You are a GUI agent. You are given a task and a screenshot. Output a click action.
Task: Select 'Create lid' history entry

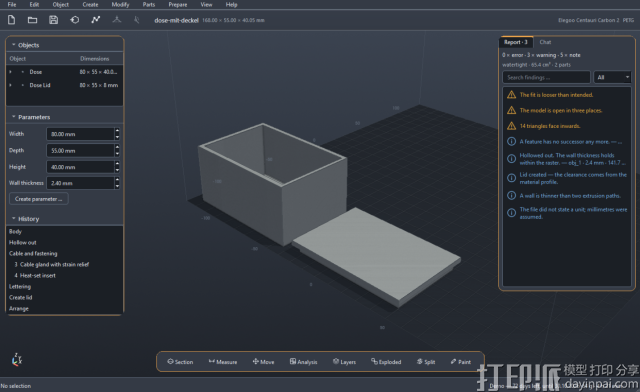click(20, 298)
